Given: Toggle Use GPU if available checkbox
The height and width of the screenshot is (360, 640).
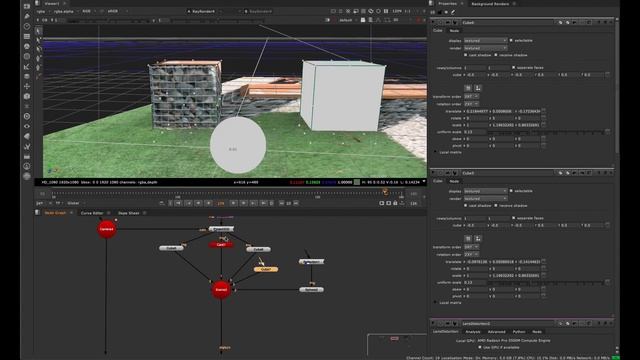Looking at the screenshot, I should 480,347.
